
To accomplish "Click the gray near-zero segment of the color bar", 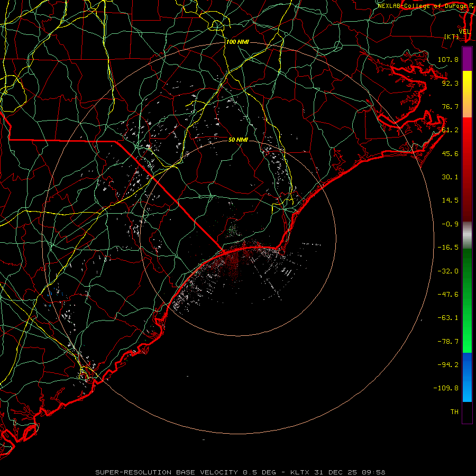I will pos(467,235).
